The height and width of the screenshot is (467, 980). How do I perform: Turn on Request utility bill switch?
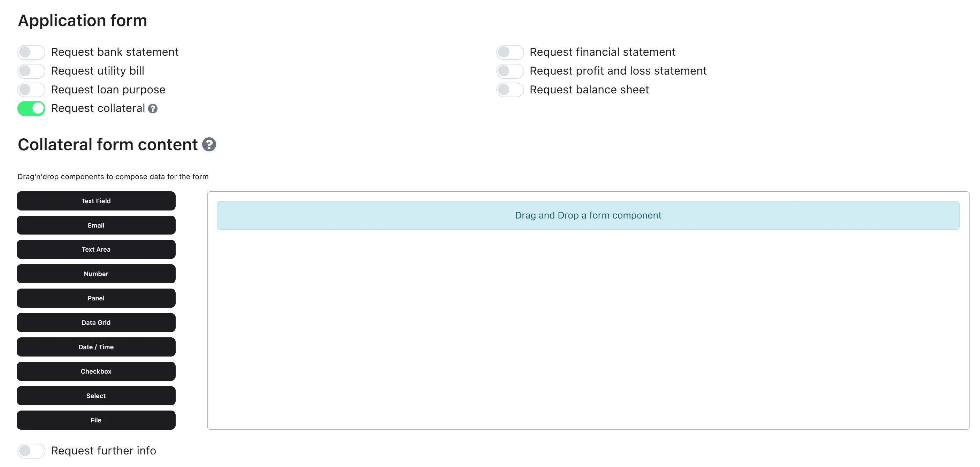pyautogui.click(x=31, y=71)
